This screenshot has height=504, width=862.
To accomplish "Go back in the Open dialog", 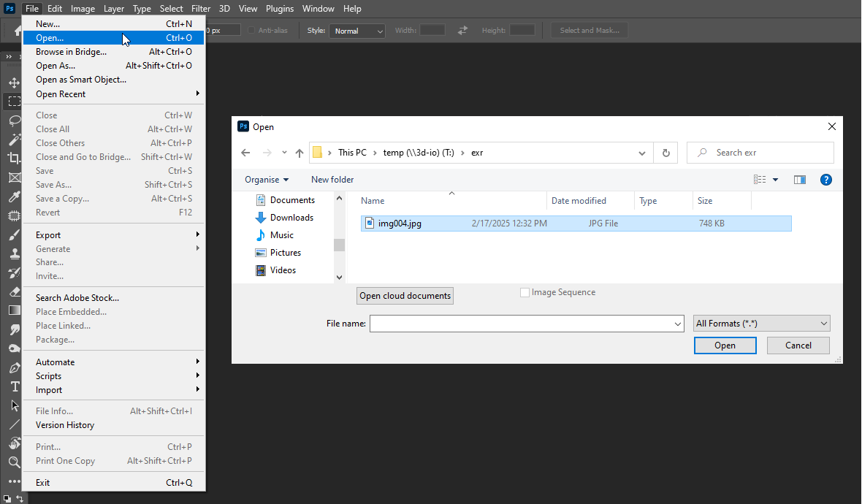I will tap(245, 153).
